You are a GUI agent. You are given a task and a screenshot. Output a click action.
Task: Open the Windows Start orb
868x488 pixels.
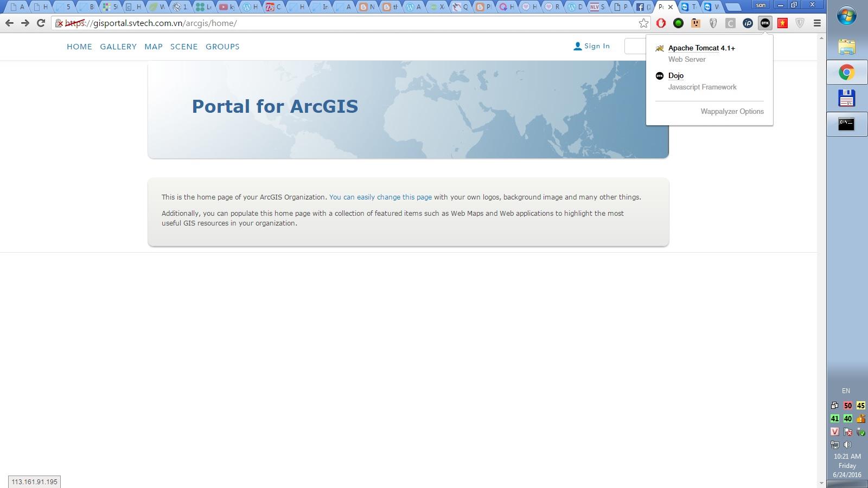(847, 16)
